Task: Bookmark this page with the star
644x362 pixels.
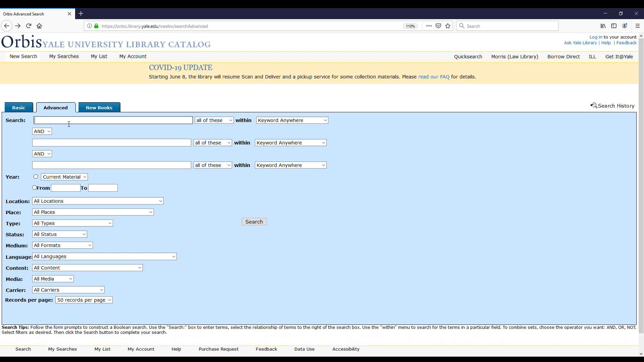Action: click(x=448, y=26)
